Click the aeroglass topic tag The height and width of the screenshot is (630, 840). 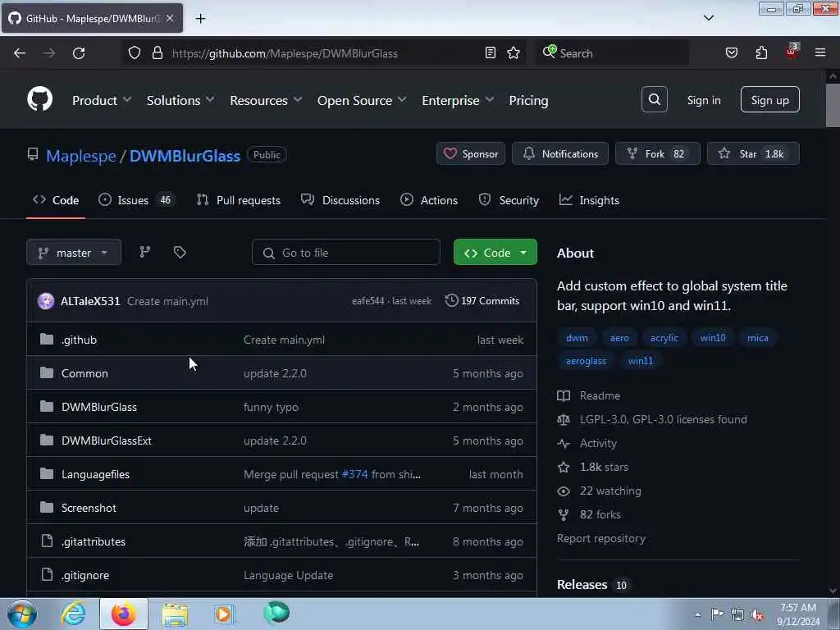[x=586, y=361]
